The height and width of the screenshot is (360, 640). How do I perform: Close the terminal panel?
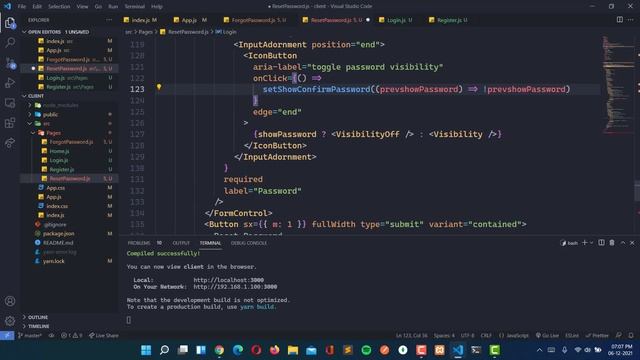[x=632, y=242]
